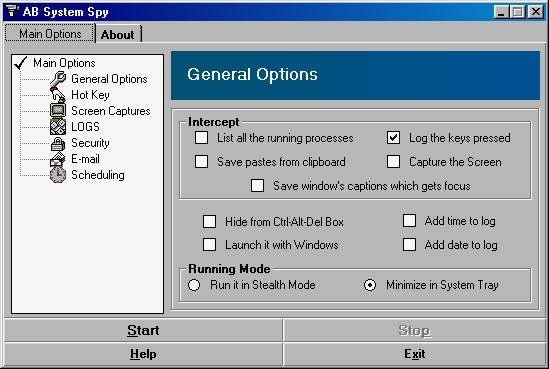Screen dimensions: 549x369
Task: Open Hot Key settings in the tree
Action: (x=90, y=95)
